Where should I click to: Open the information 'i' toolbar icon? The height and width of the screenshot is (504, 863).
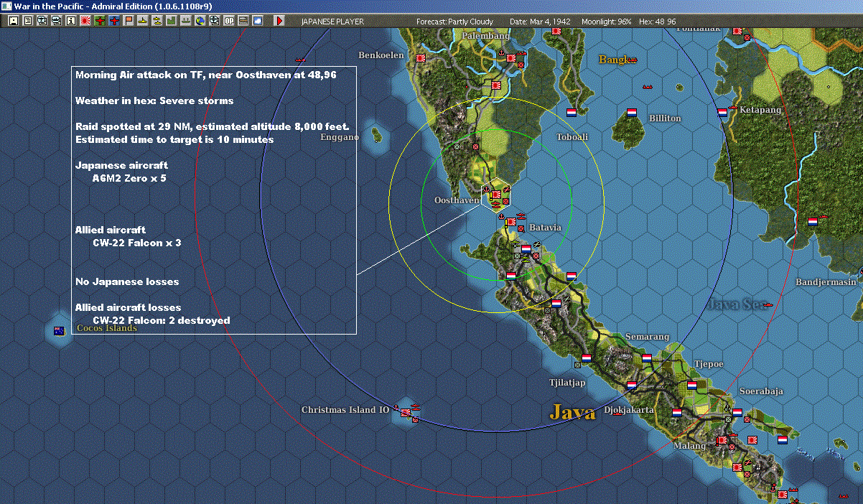(x=70, y=21)
